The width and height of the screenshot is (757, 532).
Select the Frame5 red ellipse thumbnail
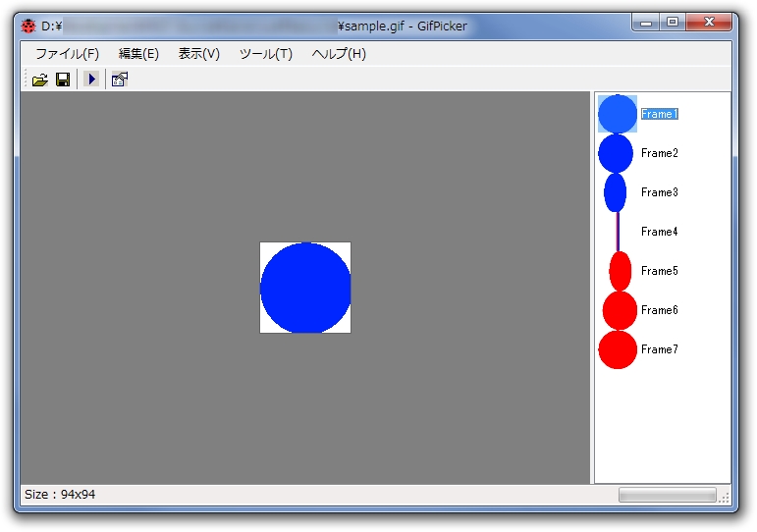coord(621,271)
